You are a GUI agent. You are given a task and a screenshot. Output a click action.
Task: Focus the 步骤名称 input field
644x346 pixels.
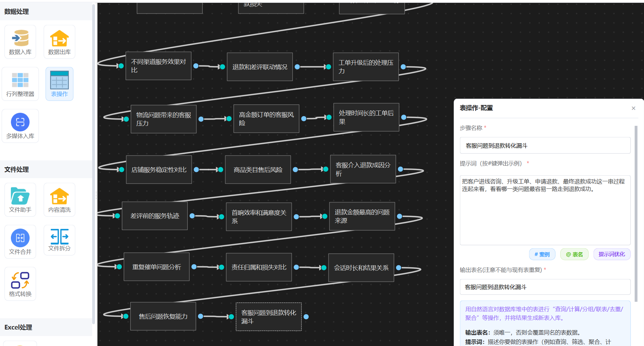[545, 145]
